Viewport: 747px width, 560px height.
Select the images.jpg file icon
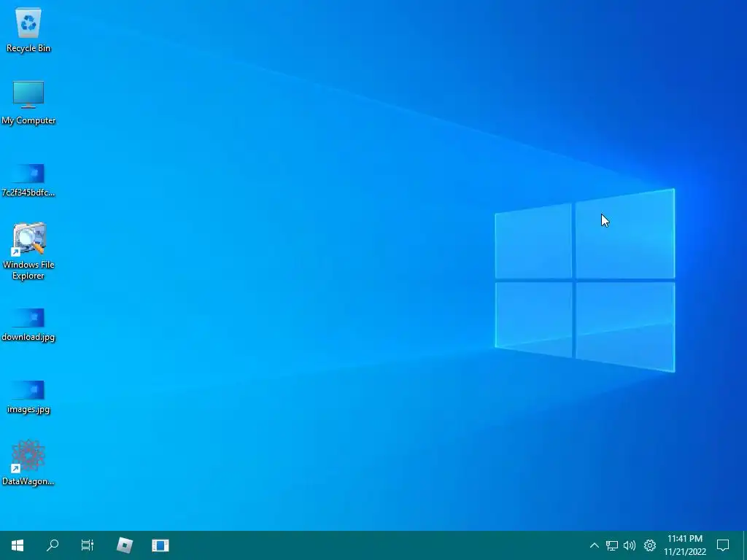click(x=28, y=397)
